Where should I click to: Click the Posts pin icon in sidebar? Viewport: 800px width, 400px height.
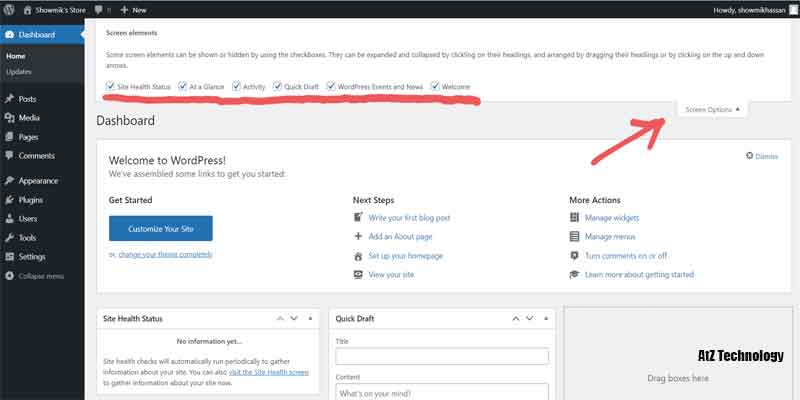[x=9, y=99]
